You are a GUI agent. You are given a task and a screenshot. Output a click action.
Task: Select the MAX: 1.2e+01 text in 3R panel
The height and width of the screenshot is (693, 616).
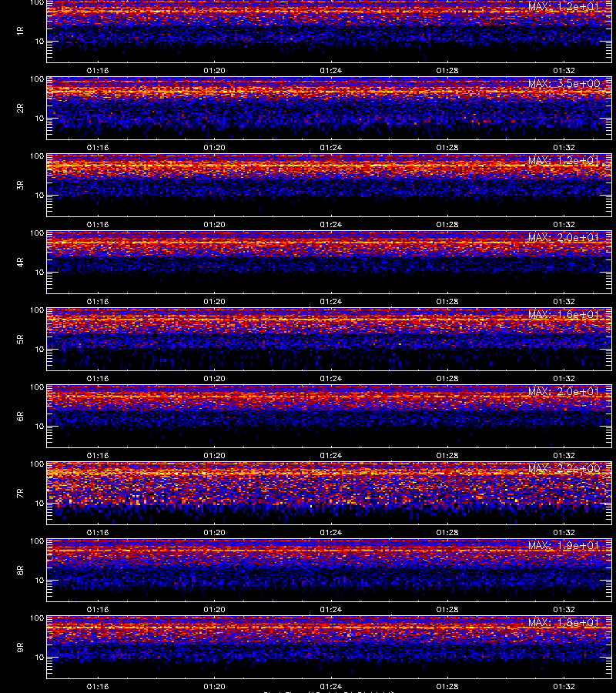pos(564,160)
